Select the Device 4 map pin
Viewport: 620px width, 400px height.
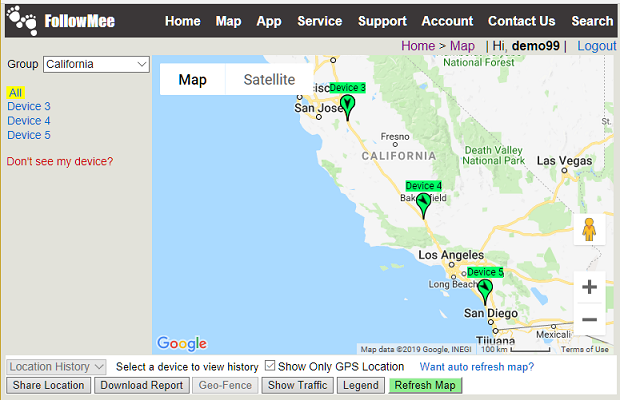click(423, 206)
